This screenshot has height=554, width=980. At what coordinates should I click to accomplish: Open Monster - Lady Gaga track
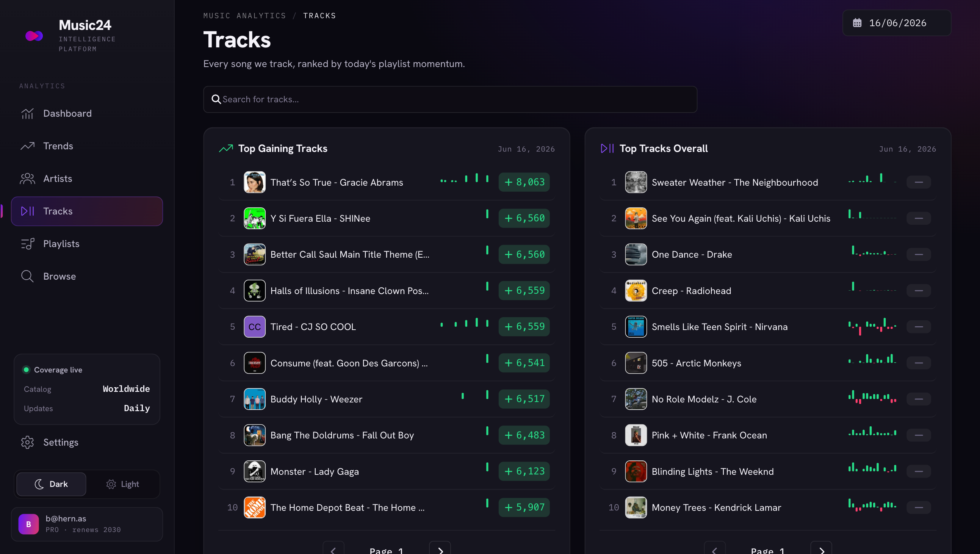[x=314, y=471]
